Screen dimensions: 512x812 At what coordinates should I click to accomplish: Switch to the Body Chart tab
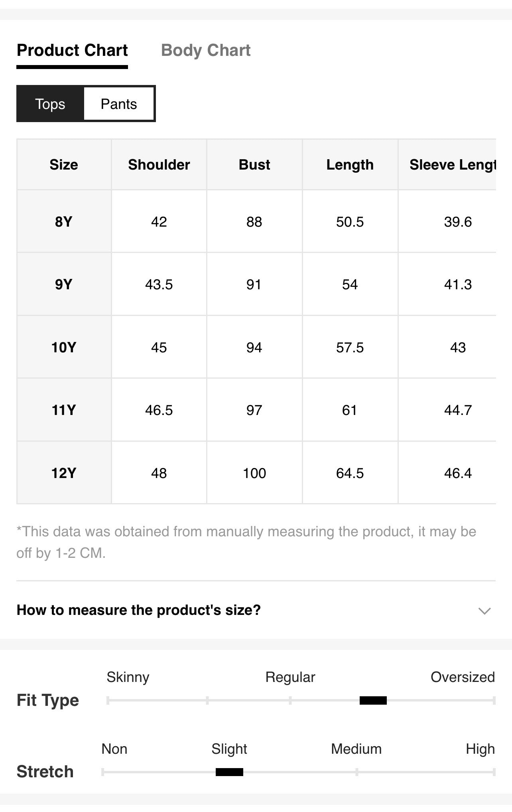click(205, 50)
